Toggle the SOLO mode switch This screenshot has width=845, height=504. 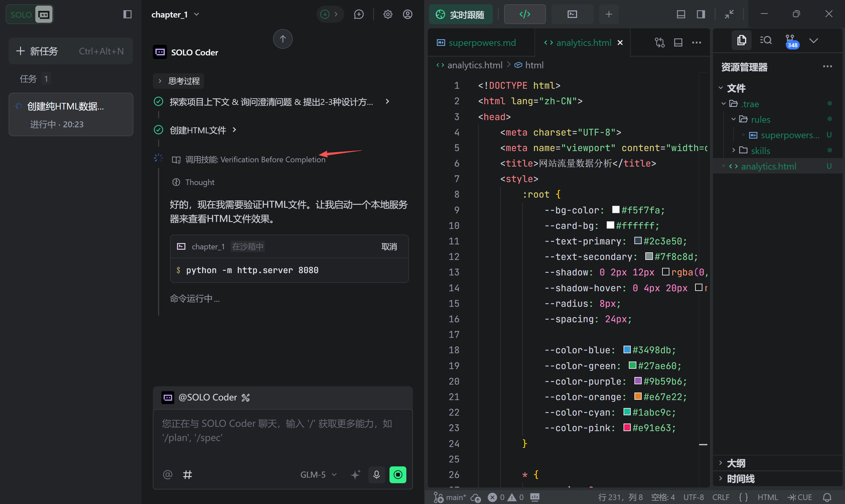(x=30, y=14)
